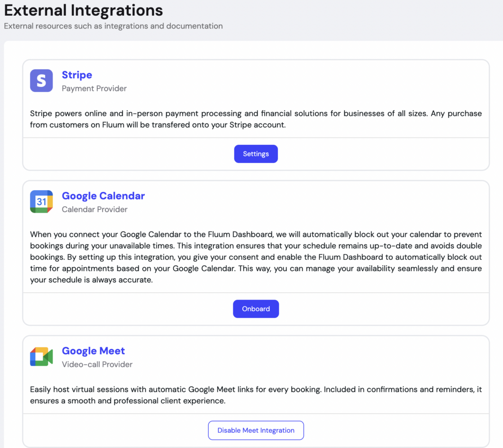Open the Google Meet title link

coord(93,351)
